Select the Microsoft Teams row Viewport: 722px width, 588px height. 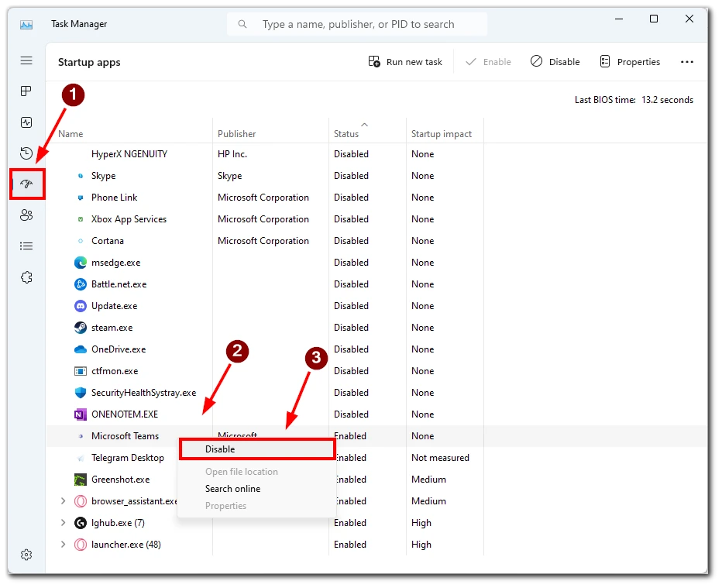(x=376, y=435)
